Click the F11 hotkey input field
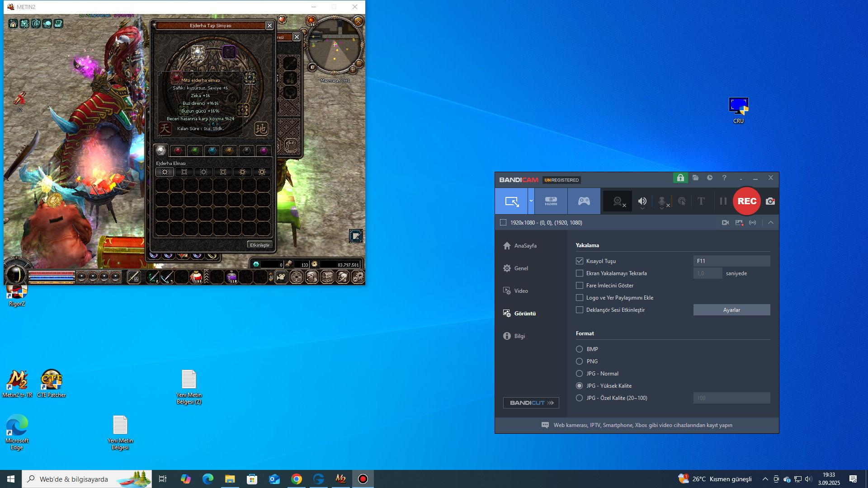The height and width of the screenshot is (488, 868). pos(731,261)
